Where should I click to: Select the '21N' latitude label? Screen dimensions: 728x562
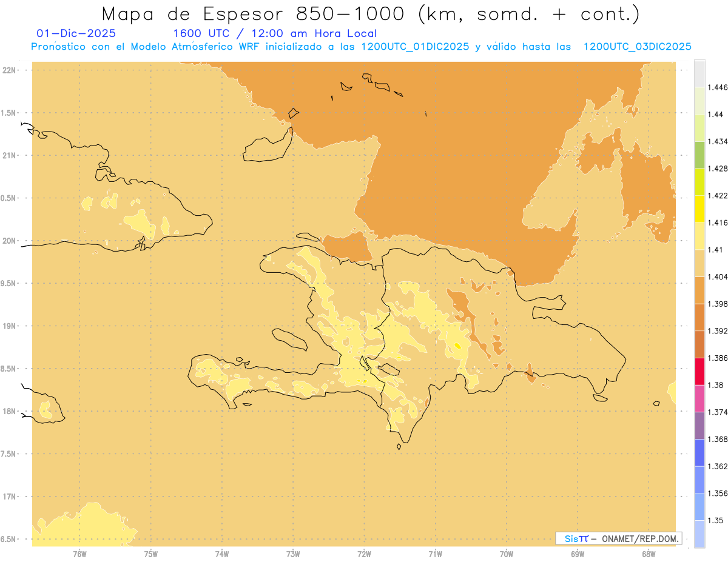click(8, 155)
